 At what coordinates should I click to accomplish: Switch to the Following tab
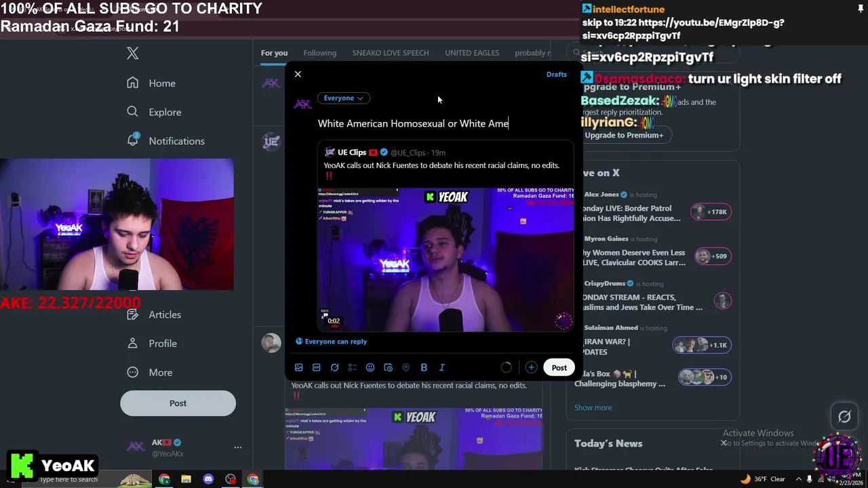[319, 53]
